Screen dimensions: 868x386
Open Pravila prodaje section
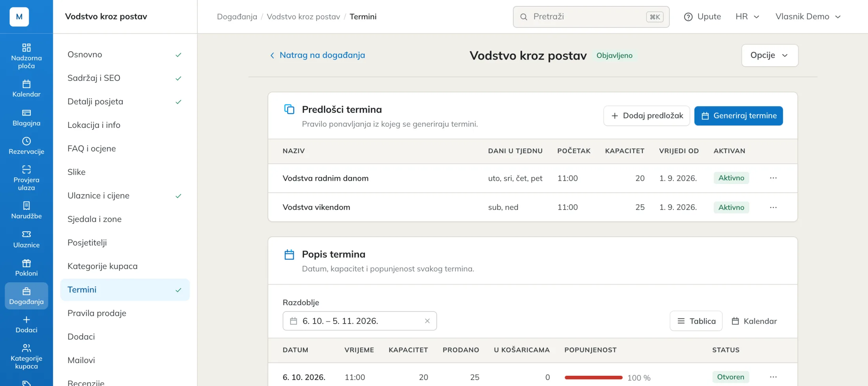tap(125, 313)
